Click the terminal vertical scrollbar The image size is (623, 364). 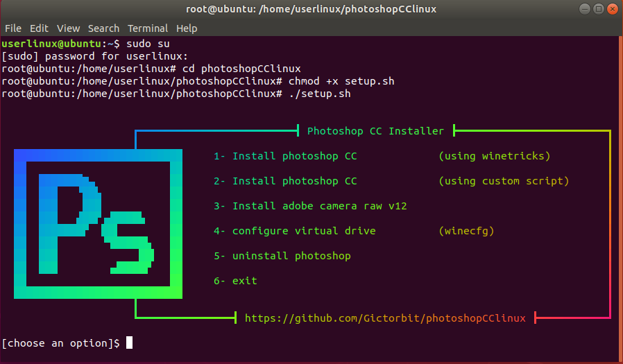point(621,198)
